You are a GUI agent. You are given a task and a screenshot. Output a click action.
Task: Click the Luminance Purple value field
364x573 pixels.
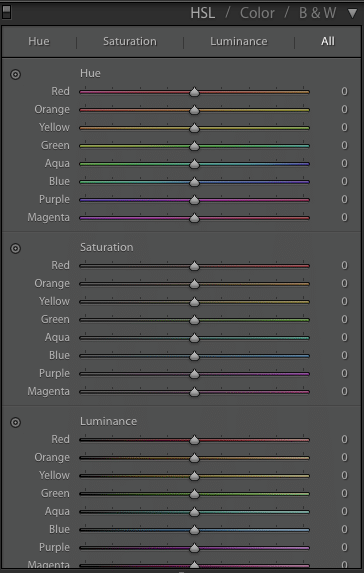pos(344,547)
